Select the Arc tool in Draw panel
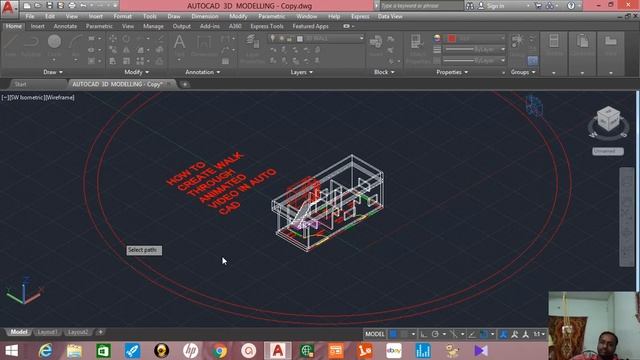The image size is (640, 360). click(x=76, y=46)
